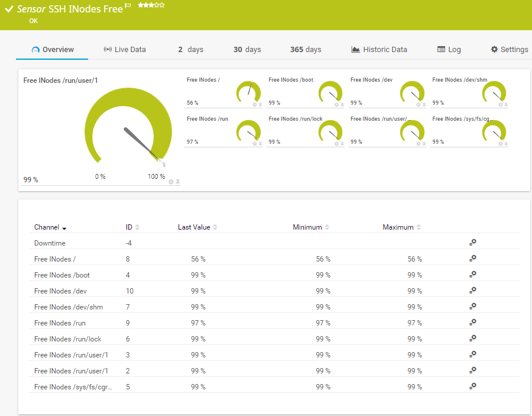Toggle the pin on Free INodes /run gauge

260,144
